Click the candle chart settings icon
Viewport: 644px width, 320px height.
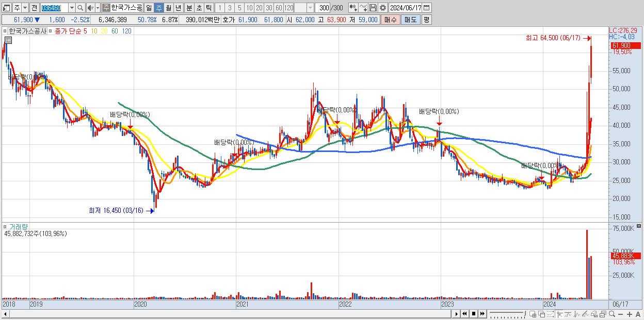(x=353, y=8)
